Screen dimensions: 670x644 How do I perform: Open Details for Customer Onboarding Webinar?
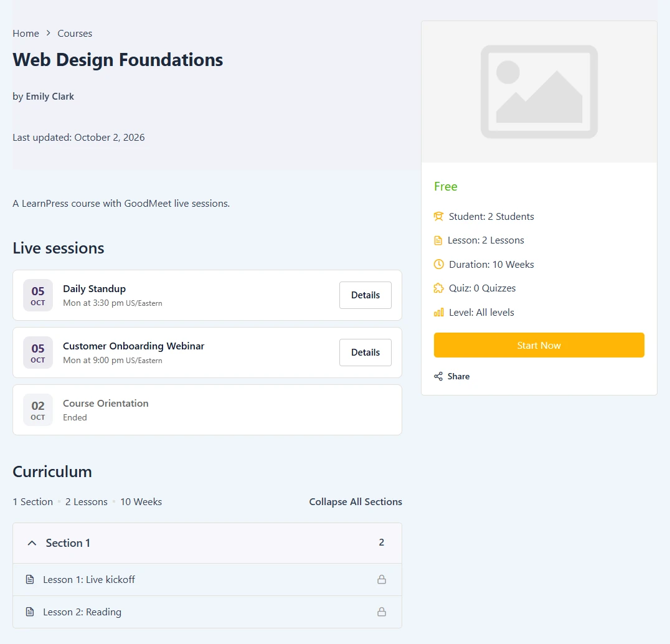pyautogui.click(x=366, y=353)
